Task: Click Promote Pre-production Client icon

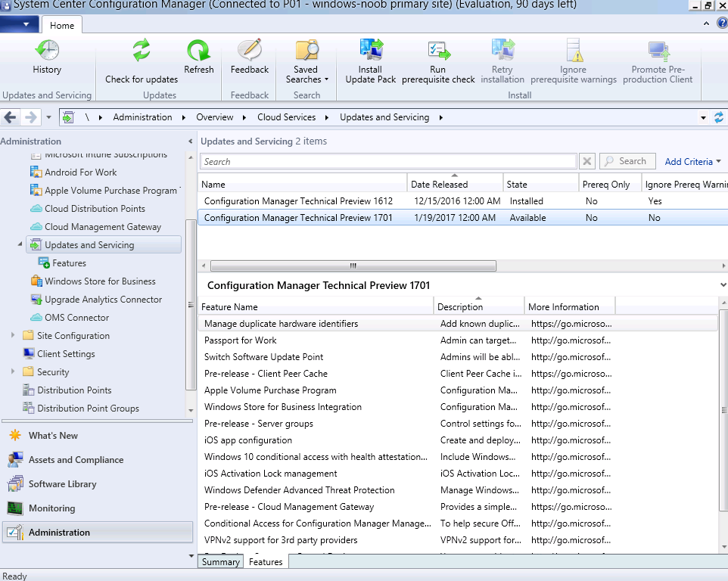Action: (x=658, y=51)
